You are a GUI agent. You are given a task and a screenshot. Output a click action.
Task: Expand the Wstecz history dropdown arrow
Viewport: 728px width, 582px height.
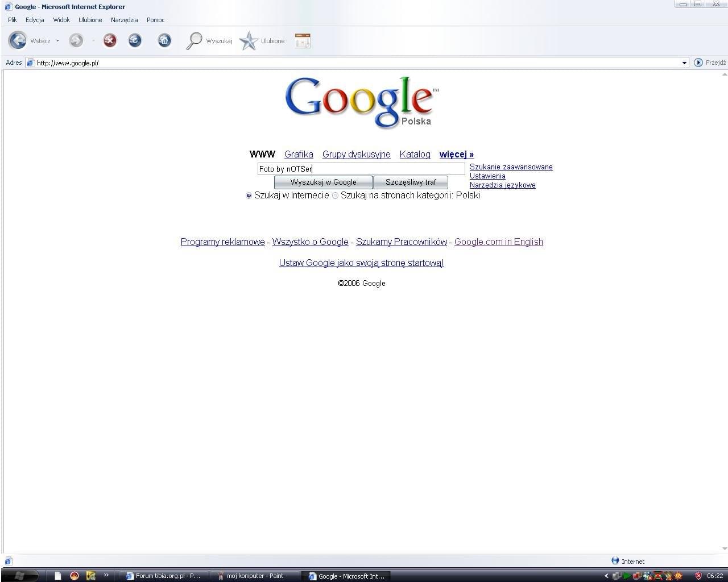click(x=57, y=41)
